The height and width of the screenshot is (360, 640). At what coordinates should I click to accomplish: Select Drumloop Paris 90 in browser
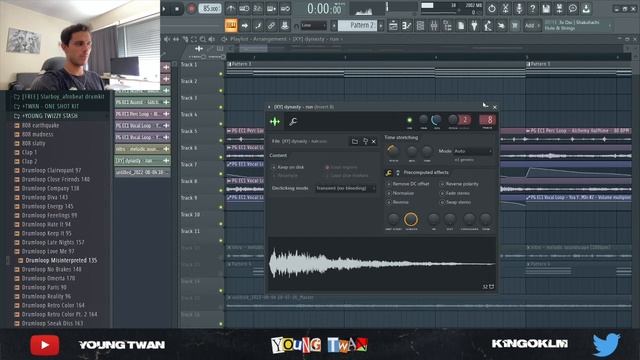coord(44,287)
